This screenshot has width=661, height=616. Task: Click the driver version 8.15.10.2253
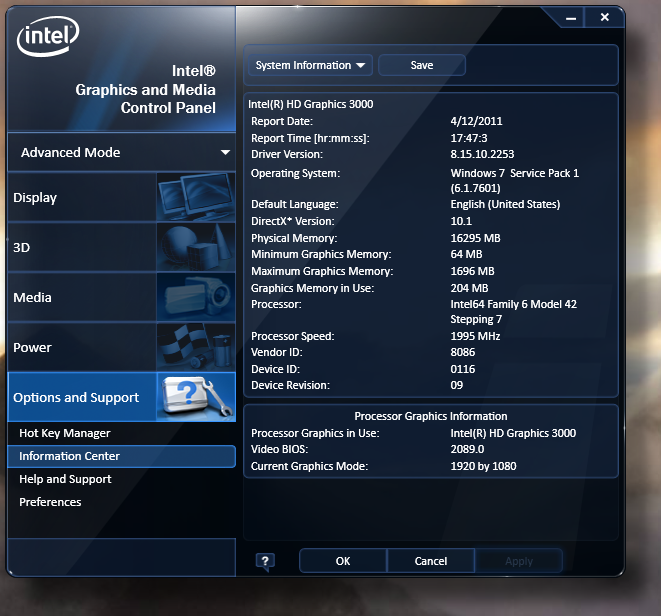coord(482,154)
